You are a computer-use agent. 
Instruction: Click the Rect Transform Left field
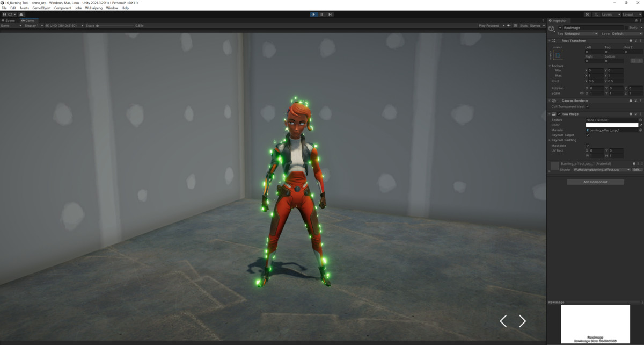click(x=594, y=52)
